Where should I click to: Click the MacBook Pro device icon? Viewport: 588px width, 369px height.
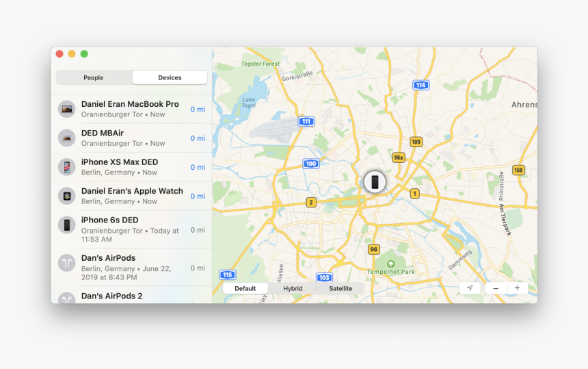(x=66, y=110)
